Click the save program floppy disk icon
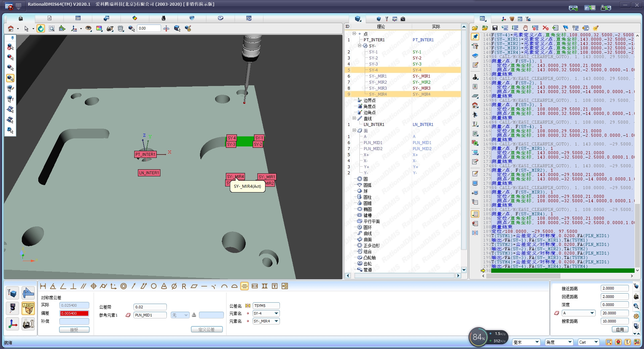The height and width of the screenshot is (349, 644). 495,28
